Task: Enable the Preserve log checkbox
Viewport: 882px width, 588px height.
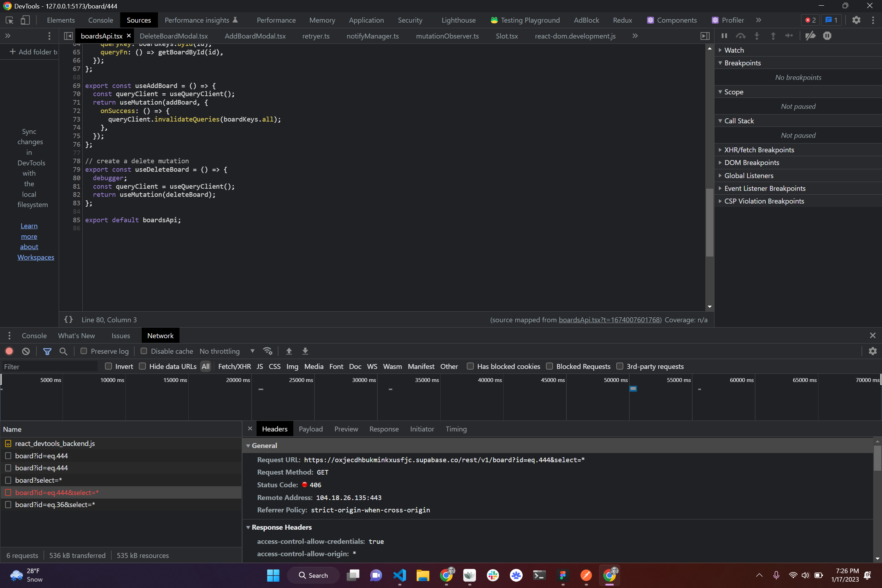Action: pyautogui.click(x=84, y=351)
